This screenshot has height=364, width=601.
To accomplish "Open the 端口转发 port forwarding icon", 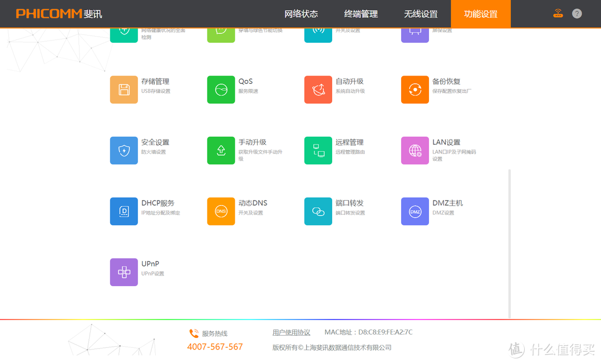I will pos(318,211).
